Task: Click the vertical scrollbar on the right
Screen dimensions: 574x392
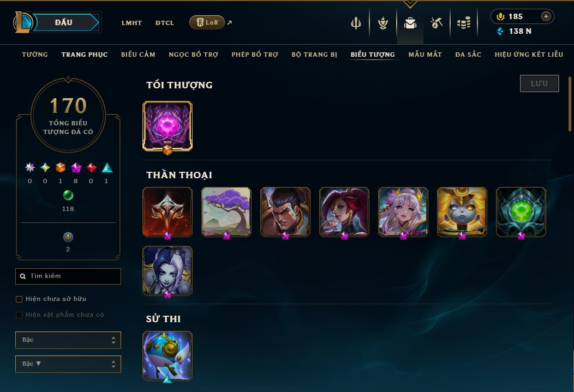Action: pyautogui.click(x=570, y=104)
